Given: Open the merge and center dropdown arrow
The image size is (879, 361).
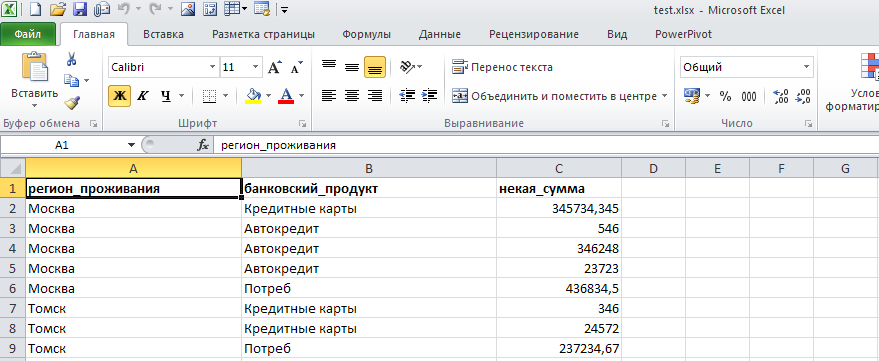Looking at the screenshot, I should [664, 96].
